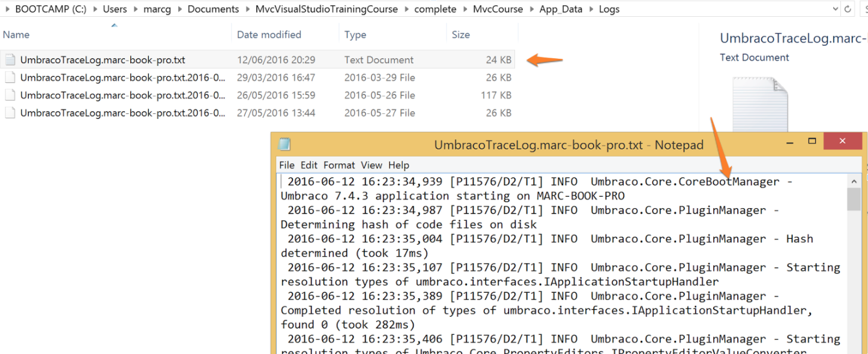
Task: Click the Text Document label in preview pane
Action: 755,58
